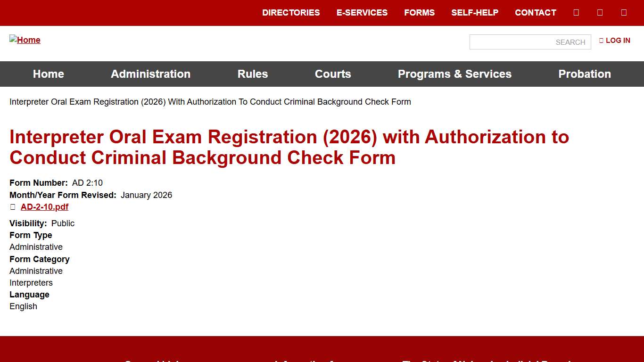
Task: Click the first social media icon in top bar
Action: [576, 12]
